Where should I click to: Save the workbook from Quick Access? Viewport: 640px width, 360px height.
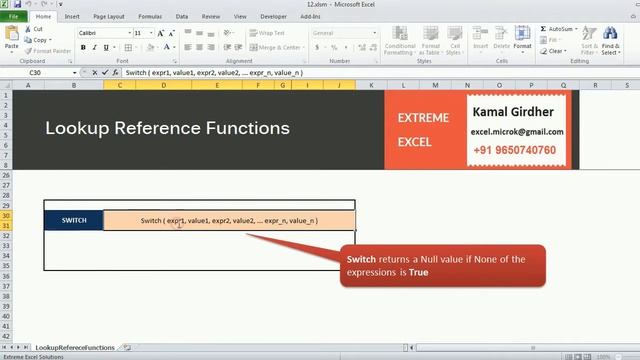(x=17, y=4)
